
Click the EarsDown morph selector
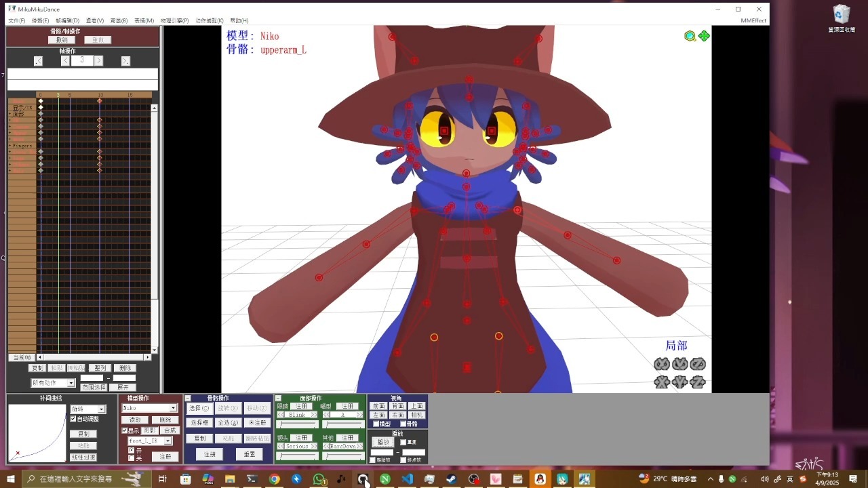tap(343, 446)
